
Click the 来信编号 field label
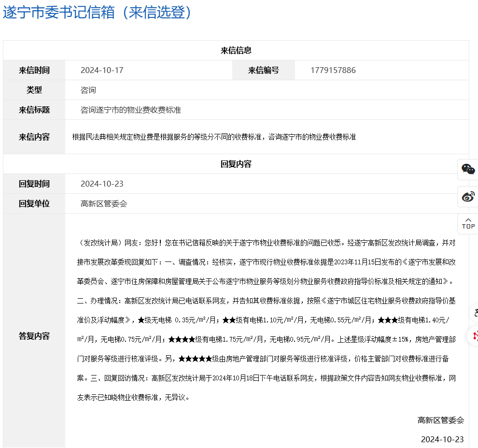coord(264,70)
